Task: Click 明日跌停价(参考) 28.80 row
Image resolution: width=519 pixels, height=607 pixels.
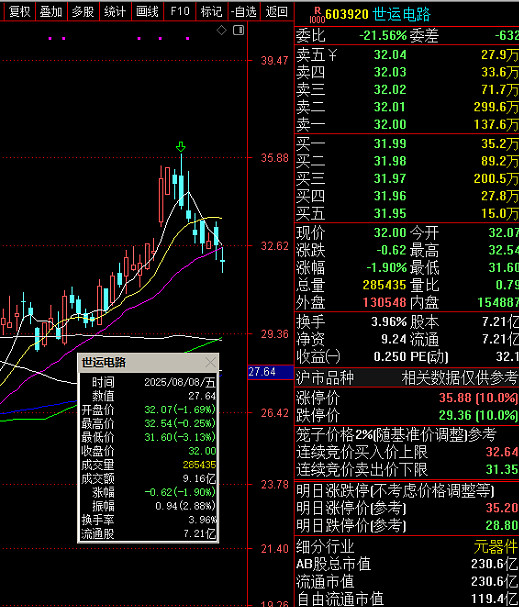Action: click(x=407, y=525)
